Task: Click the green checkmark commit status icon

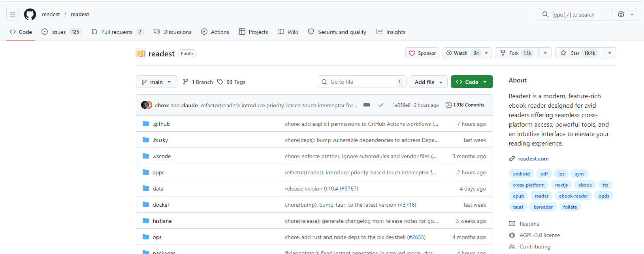Action: (x=381, y=105)
